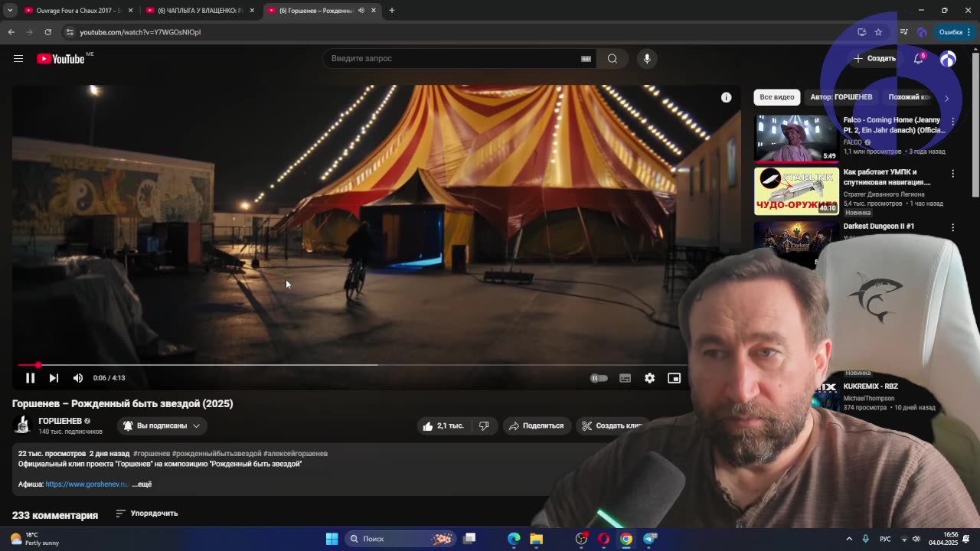The height and width of the screenshot is (551, 980).
Task: Select the Похожий контент chip
Action: point(911,97)
